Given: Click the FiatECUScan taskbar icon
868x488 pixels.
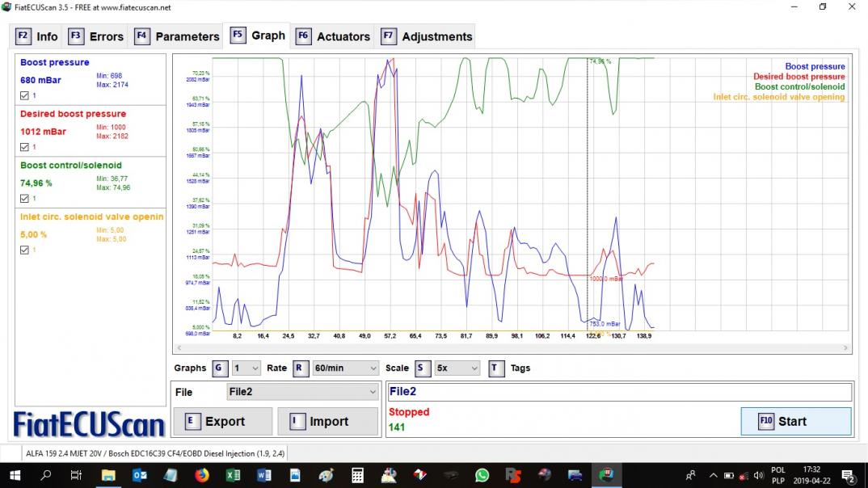Looking at the screenshot, I should coord(607,475).
